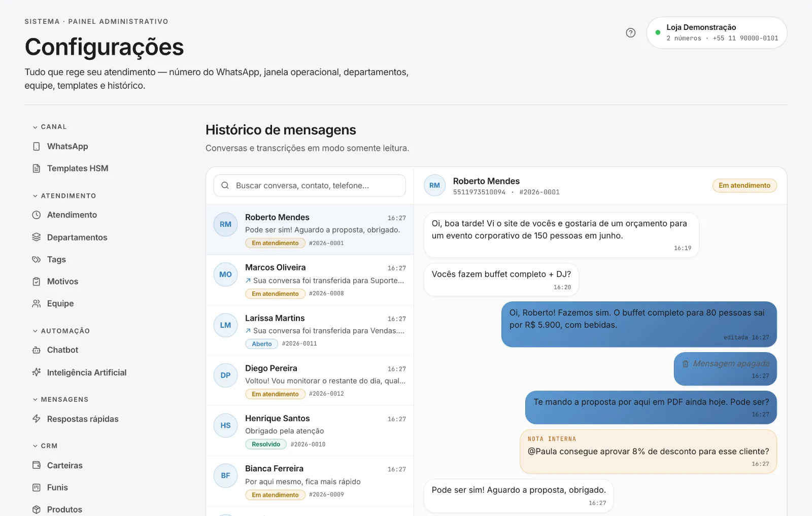Click the Produtos box icon
Viewport: 812px width, 516px height.
point(37,509)
